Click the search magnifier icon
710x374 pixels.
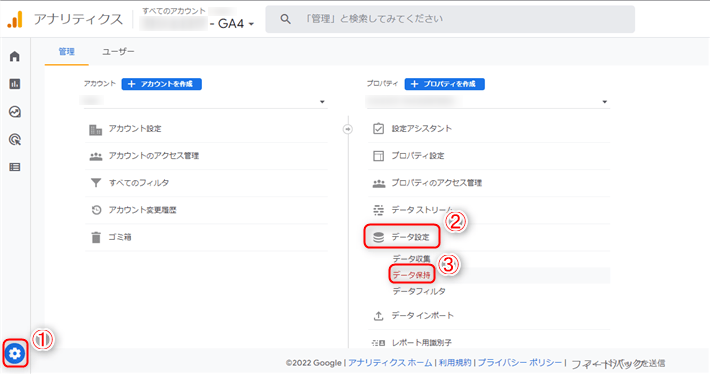(285, 19)
